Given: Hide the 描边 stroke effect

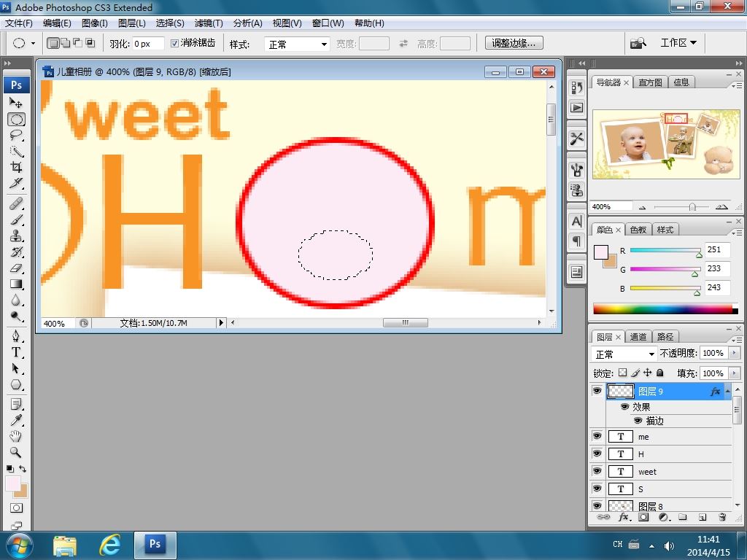Looking at the screenshot, I should [x=638, y=421].
